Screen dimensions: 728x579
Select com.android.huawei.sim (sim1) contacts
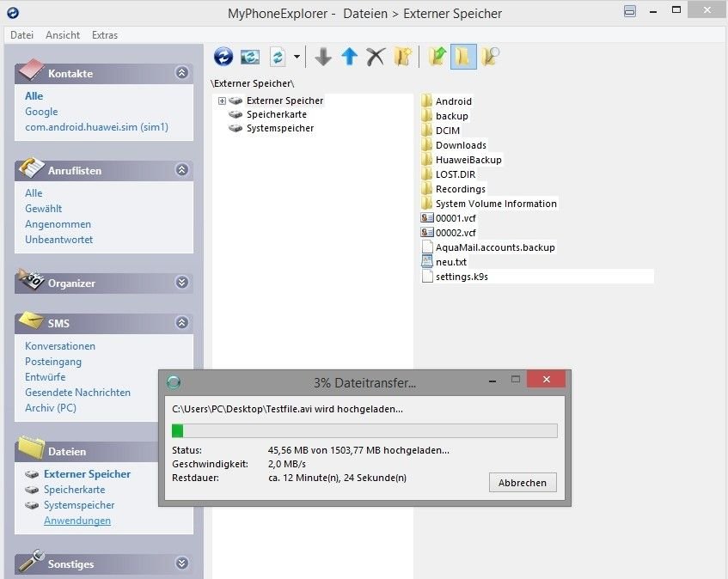(96, 127)
